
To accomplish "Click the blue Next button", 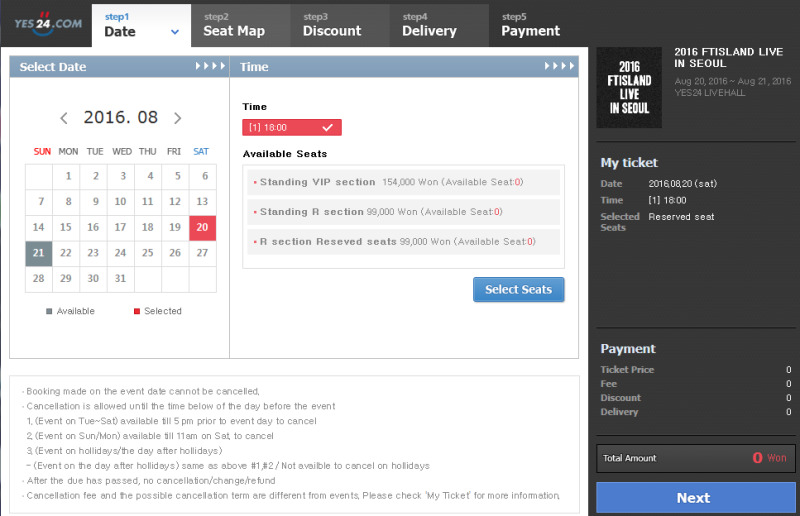I will pyautogui.click(x=693, y=497).
